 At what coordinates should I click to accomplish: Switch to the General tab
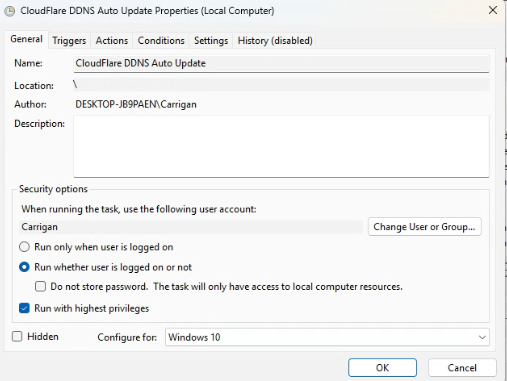coord(26,39)
